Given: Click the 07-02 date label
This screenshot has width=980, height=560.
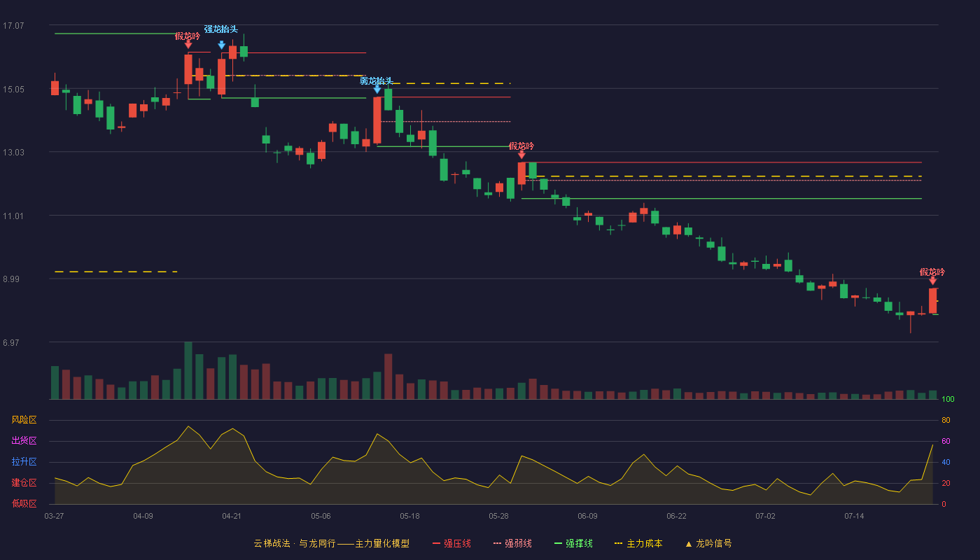Looking at the screenshot, I should tap(765, 516).
